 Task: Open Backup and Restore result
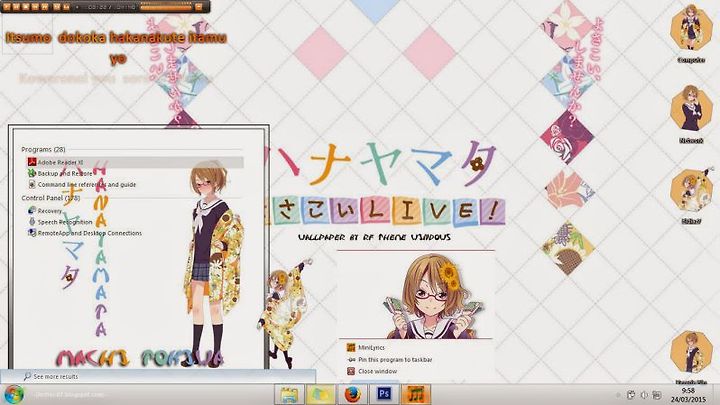(x=60, y=174)
